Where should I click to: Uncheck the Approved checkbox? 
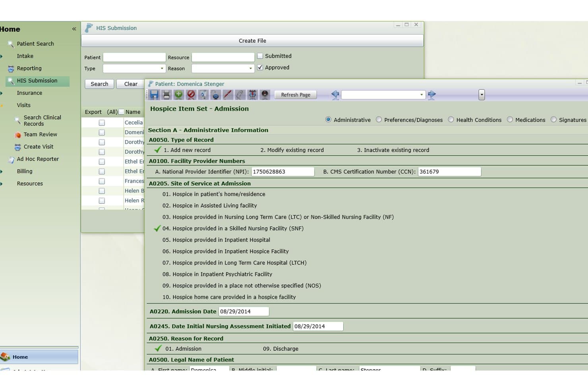(260, 68)
